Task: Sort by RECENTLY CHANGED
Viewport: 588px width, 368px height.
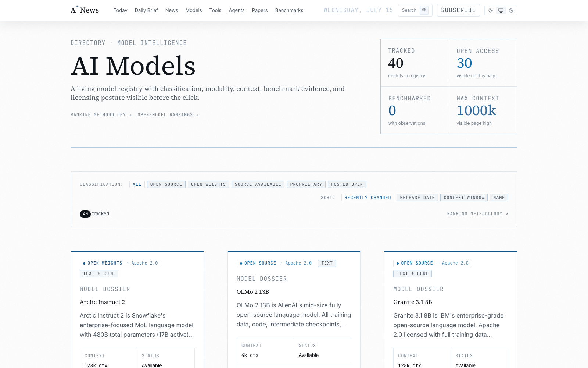Action: (x=368, y=198)
